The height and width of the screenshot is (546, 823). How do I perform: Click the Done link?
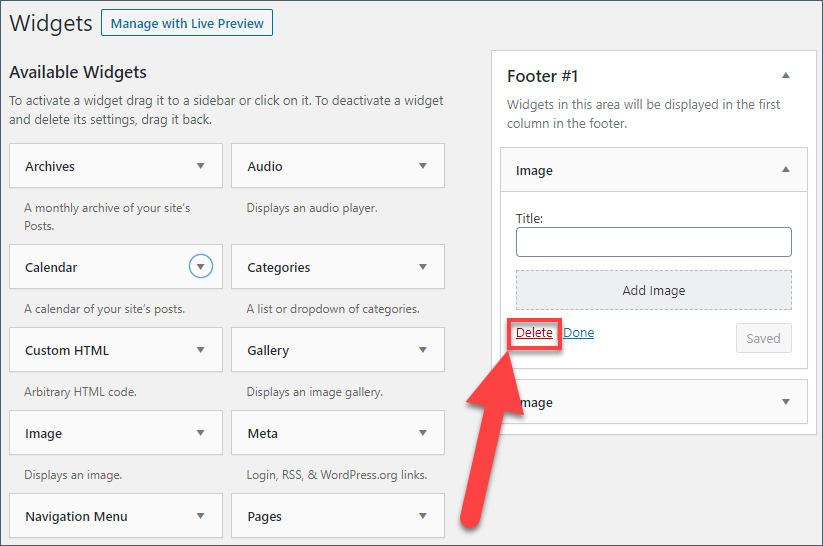point(578,333)
